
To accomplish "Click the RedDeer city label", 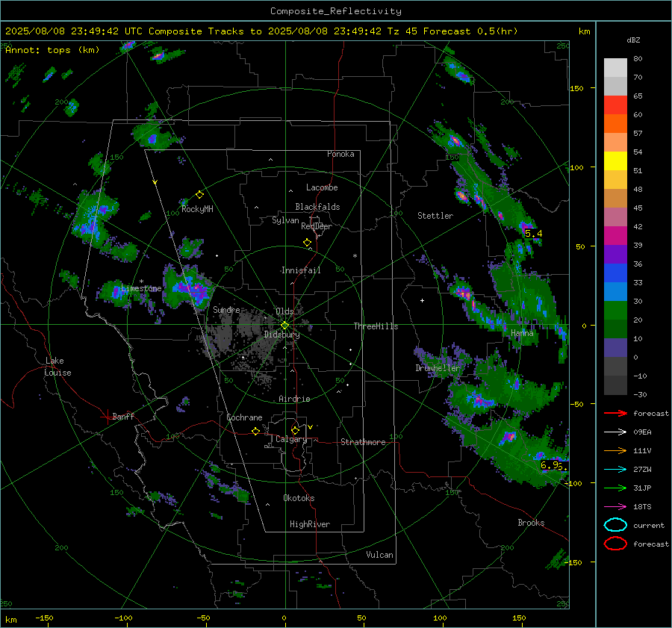I will coord(317,226).
